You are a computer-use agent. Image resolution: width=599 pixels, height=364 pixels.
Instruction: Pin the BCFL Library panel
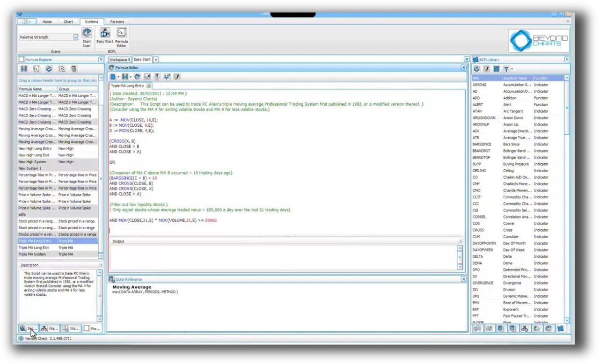pos(567,59)
